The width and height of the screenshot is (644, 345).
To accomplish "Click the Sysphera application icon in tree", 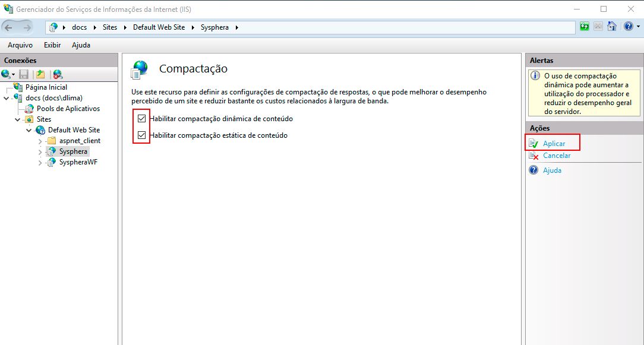I will coord(51,151).
